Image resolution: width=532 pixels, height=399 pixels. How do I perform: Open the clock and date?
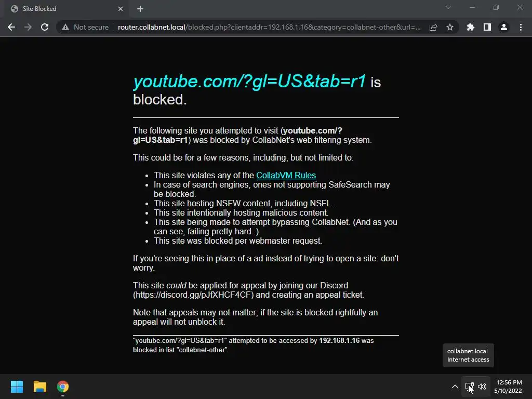[508, 387]
